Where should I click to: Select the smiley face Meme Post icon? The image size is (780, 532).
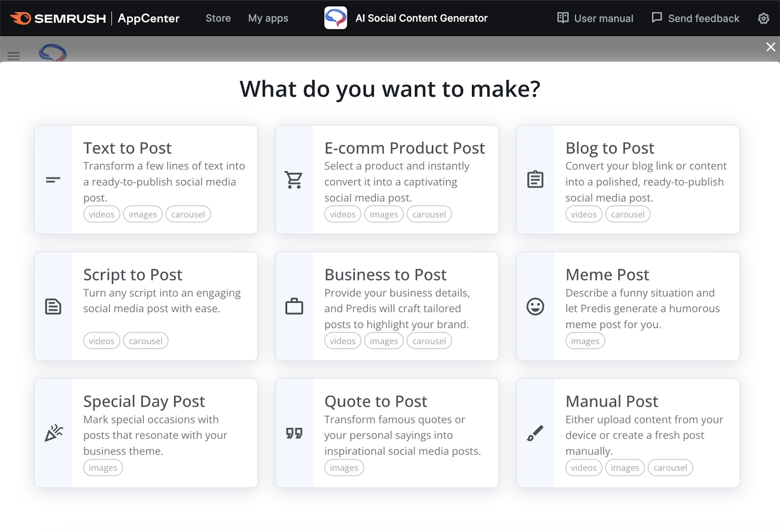[535, 306]
